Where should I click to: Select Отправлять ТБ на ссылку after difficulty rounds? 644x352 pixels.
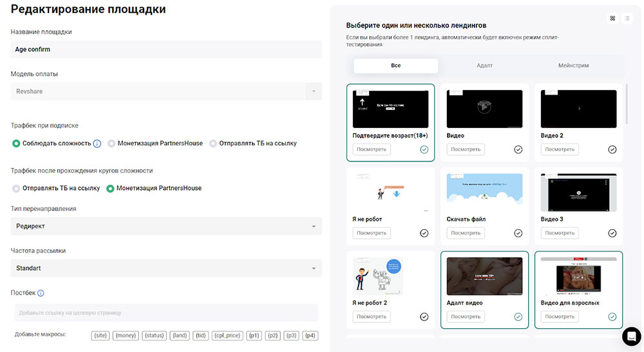[x=17, y=189]
